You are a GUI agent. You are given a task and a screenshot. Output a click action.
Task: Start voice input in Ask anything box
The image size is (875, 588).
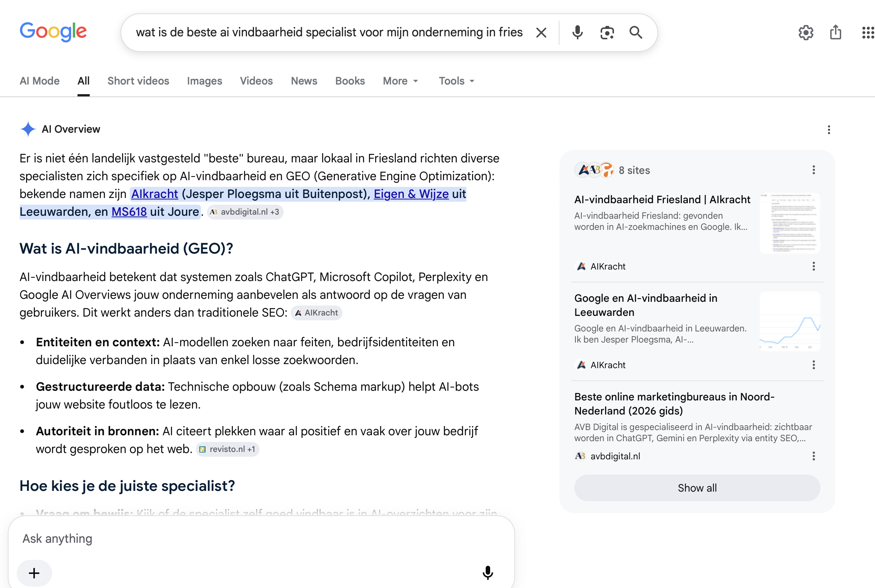pos(488,573)
